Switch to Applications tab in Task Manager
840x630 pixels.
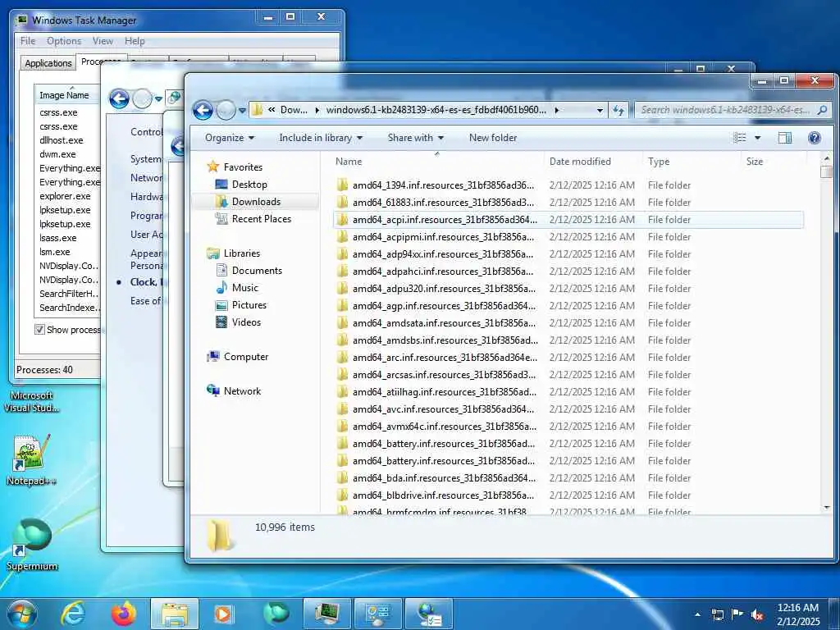pos(48,62)
